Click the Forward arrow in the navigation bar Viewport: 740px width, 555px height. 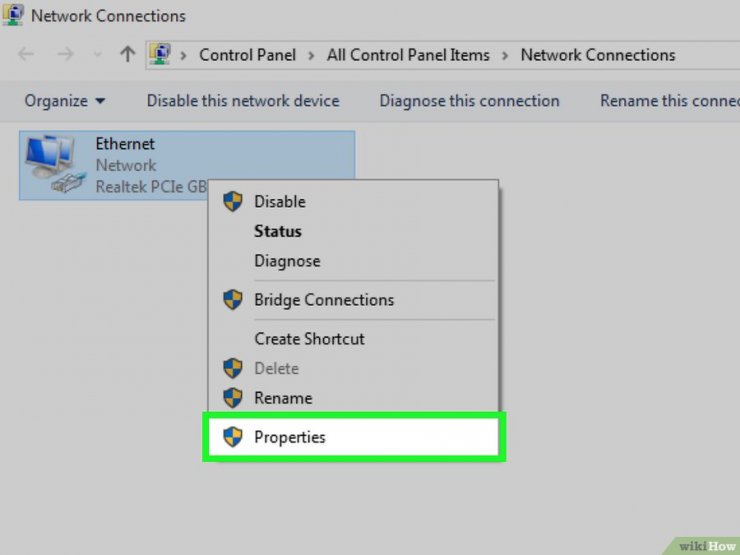click(66, 55)
